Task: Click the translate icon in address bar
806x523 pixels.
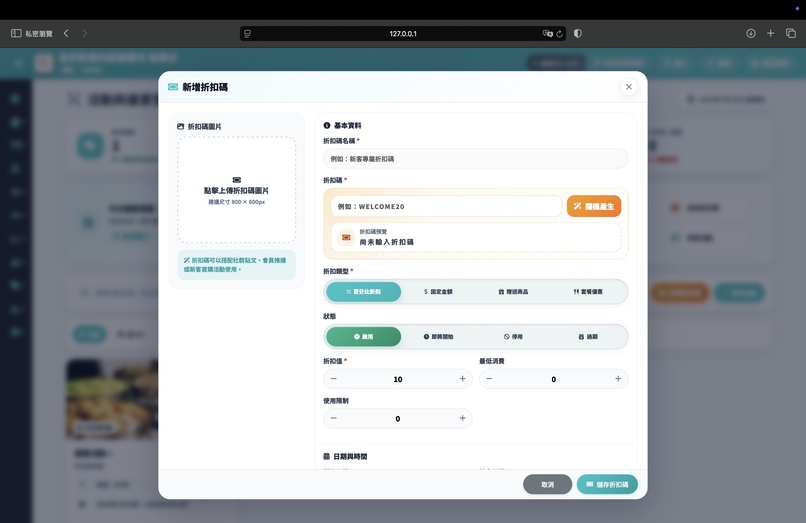Action: [x=547, y=33]
